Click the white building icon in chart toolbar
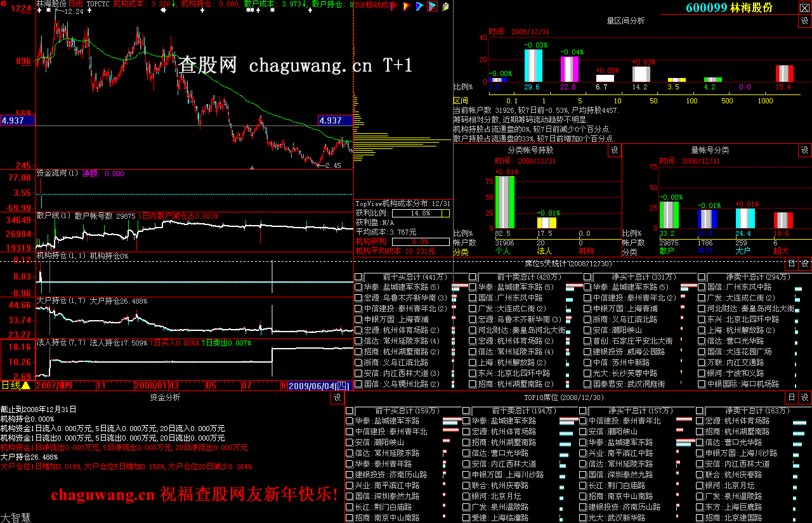 pos(445,7)
